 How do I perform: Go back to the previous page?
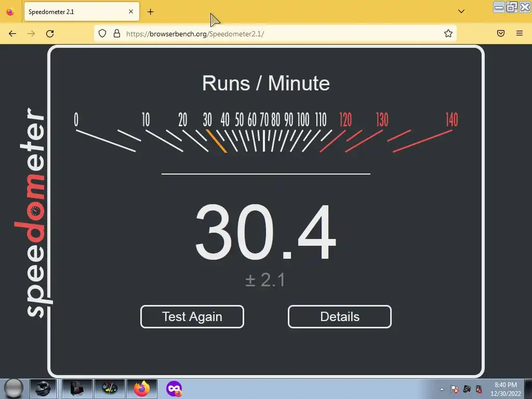pos(12,34)
